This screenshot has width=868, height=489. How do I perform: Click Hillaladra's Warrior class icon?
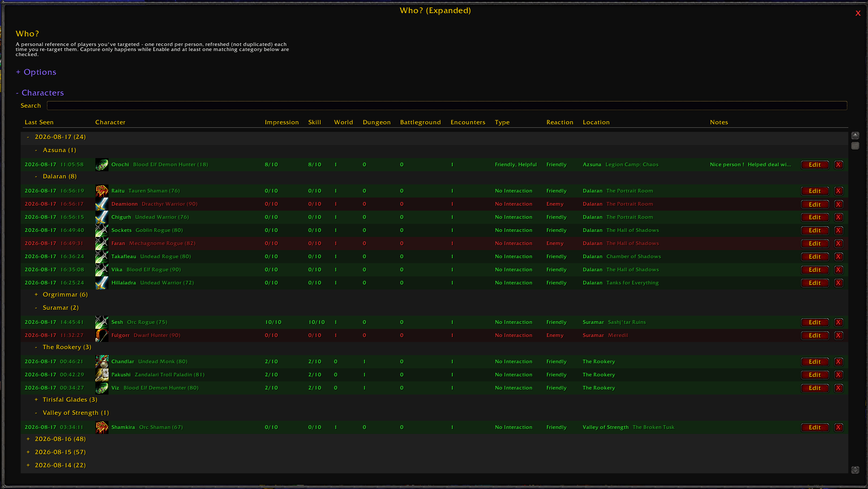102,283
